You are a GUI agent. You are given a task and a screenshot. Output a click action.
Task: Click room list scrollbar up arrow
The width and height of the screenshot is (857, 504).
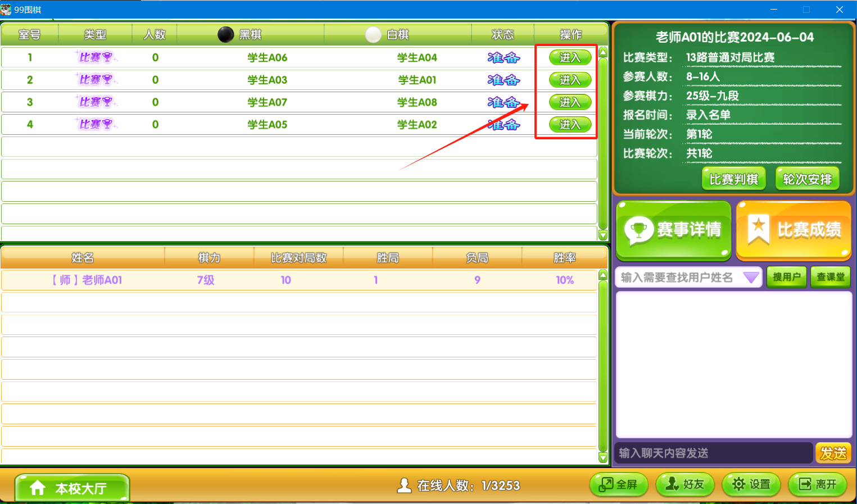[603, 52]
